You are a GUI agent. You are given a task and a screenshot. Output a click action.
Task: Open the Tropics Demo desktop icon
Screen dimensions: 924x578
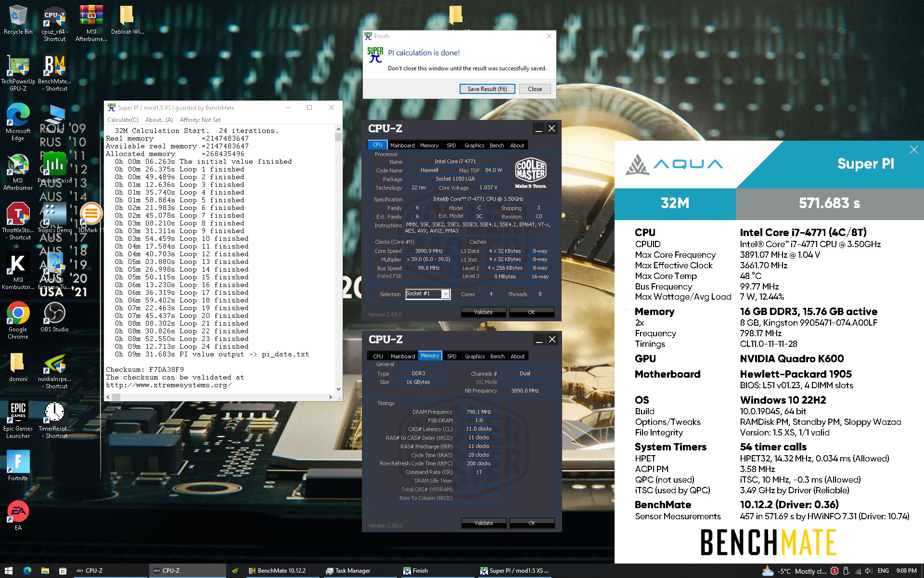[x=54, y=221]
